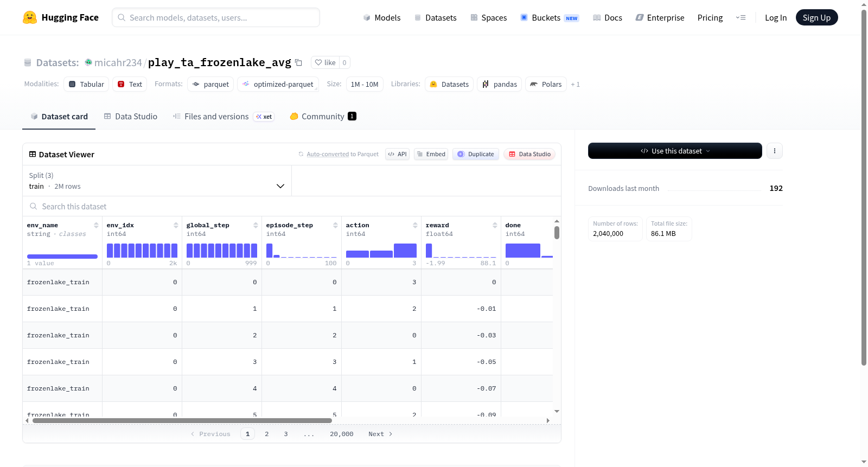868x467 pixels.
Task: Open Buckets in navigation
Action: point(550,18)
